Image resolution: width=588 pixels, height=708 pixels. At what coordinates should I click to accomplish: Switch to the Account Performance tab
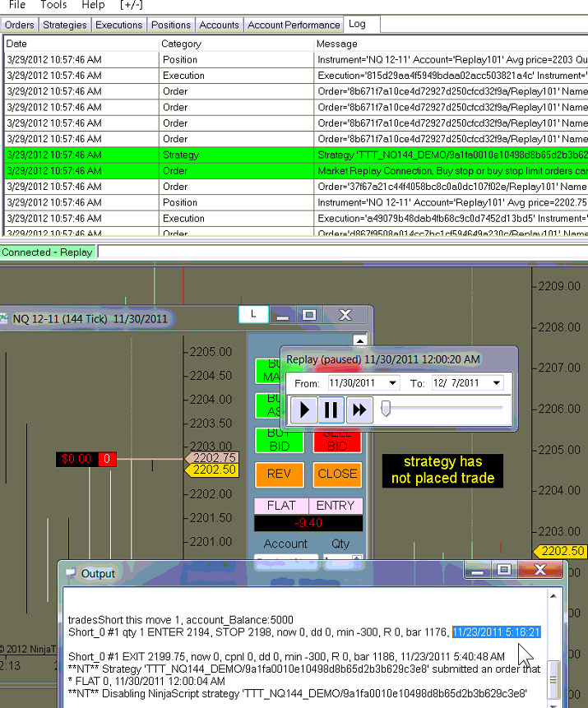(294, 25)
